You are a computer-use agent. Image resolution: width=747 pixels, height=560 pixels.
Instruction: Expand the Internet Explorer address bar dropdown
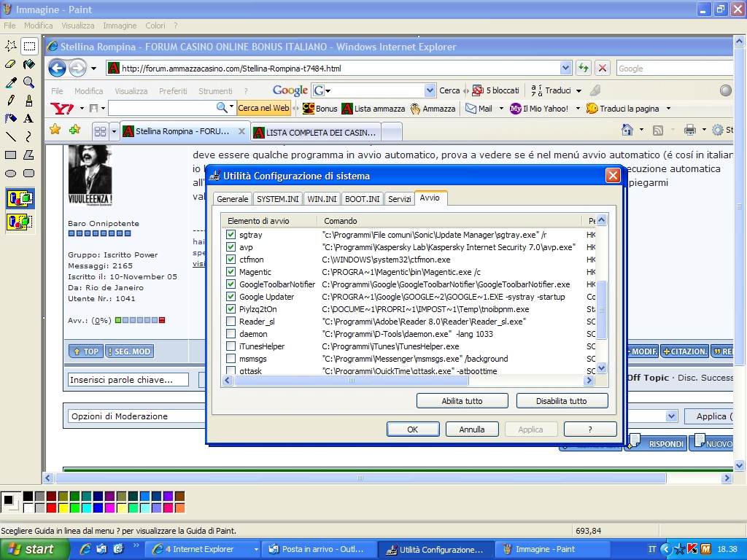click(565, 68)
